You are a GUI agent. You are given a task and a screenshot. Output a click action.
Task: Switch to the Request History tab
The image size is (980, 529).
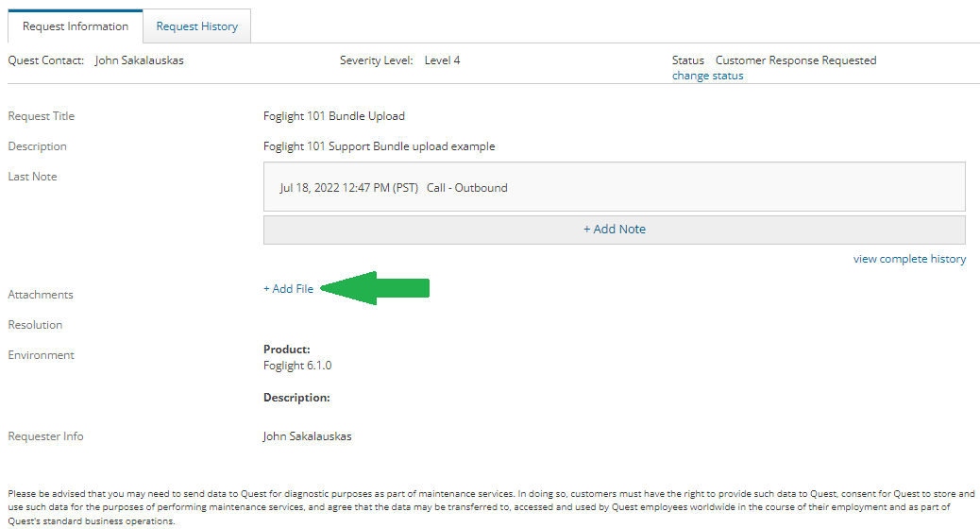click(x=196, y=26)
